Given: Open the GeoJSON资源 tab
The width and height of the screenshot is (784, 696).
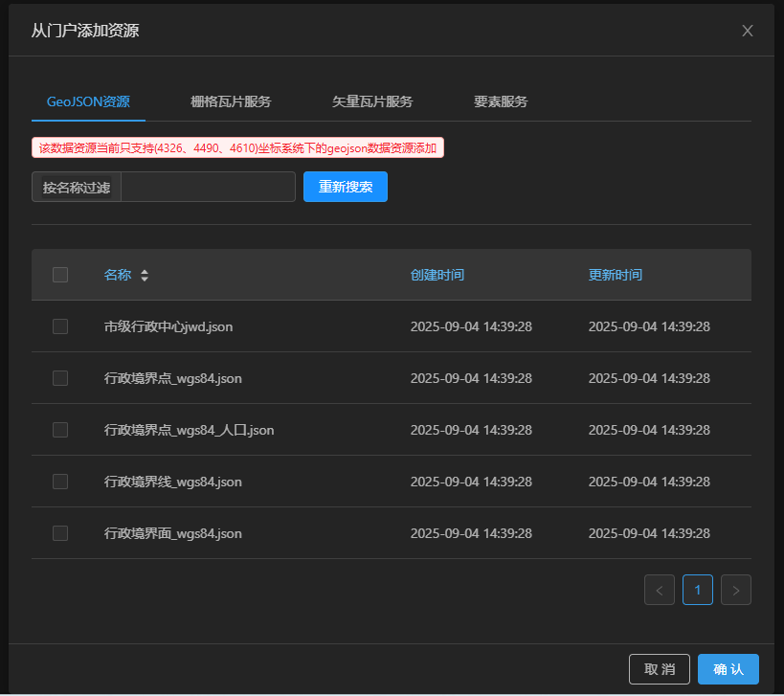Looking at the screenshot, I should click(88, 101).
